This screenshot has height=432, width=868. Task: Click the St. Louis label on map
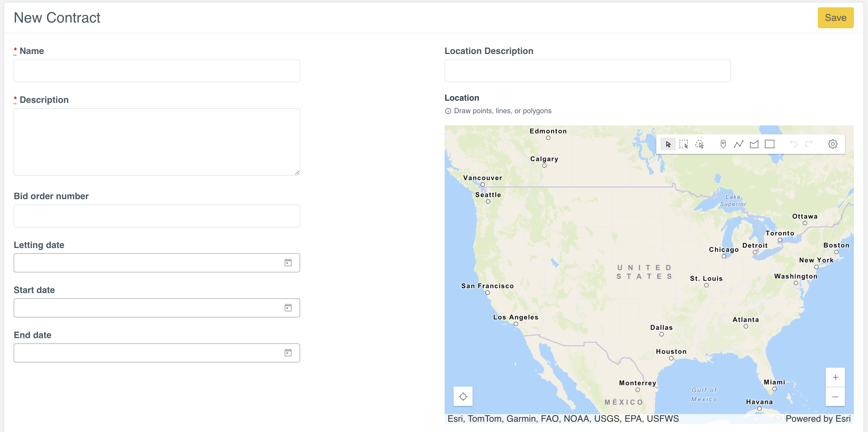706,279
